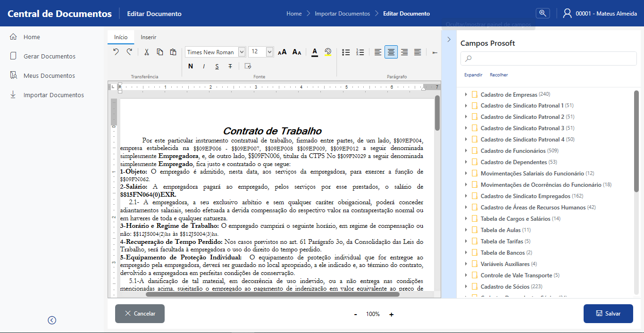Click the document vertical scrollbar
Viewport: 644px width, 333px height.
click(437, 113)
